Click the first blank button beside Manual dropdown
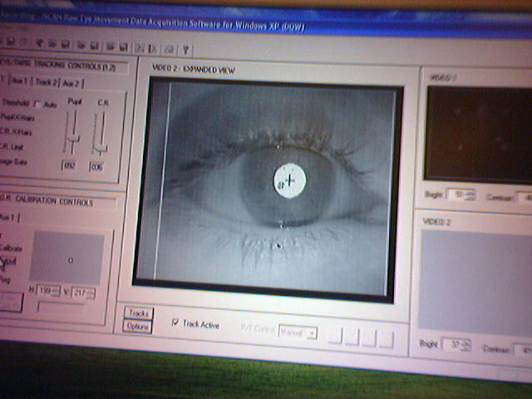The height and width of the screenshot is (399, 532). (x=334, y=337)
